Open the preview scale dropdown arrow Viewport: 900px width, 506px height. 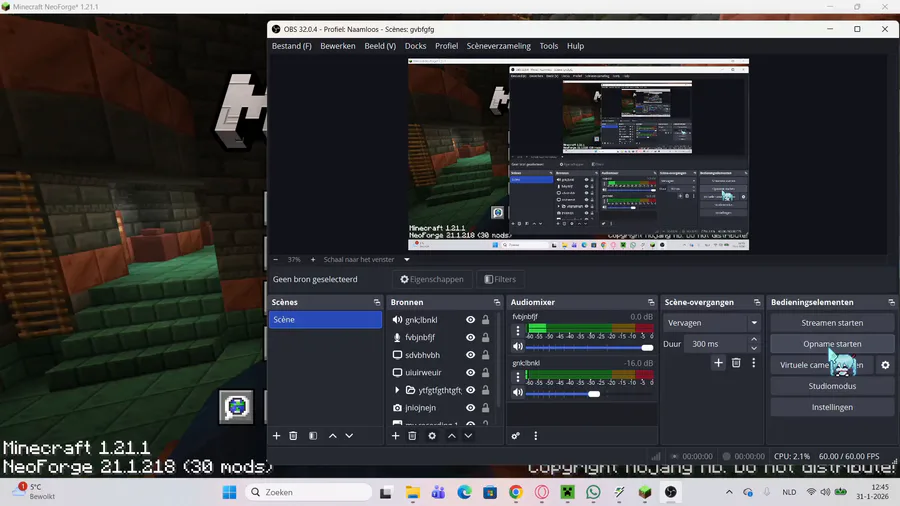pyautogui.click(x=407, y=259)
